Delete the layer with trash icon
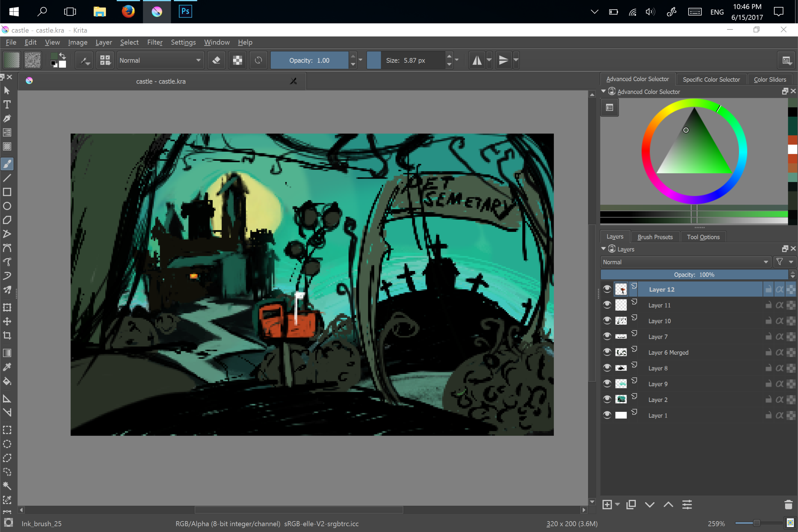Viewport: 798px width, 532px height. 788,505
